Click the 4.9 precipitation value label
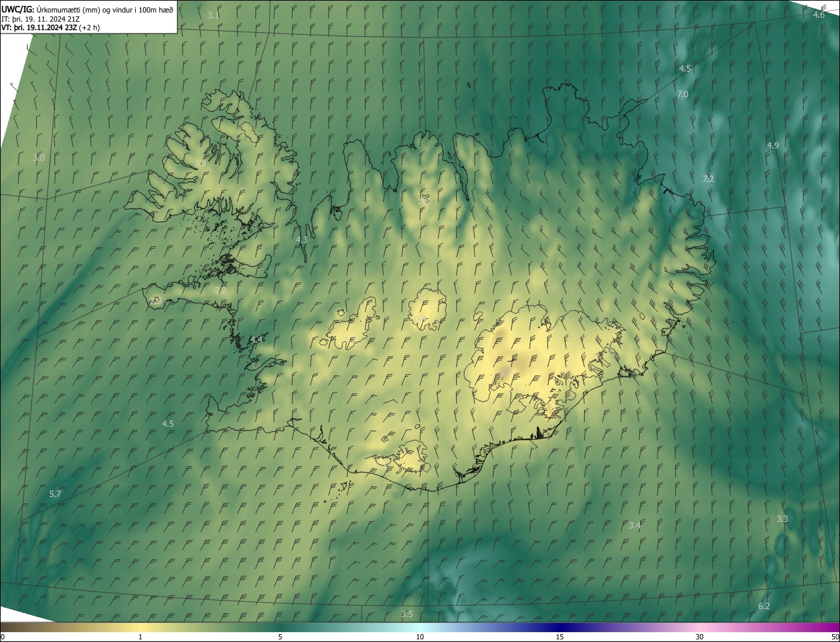 (772, 145)
